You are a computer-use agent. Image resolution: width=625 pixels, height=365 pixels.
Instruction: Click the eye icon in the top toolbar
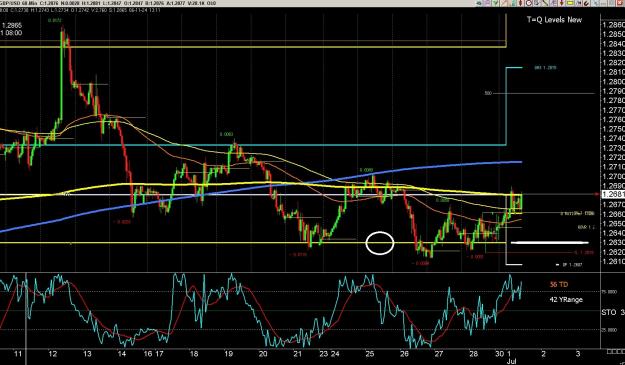coord(479,3)
